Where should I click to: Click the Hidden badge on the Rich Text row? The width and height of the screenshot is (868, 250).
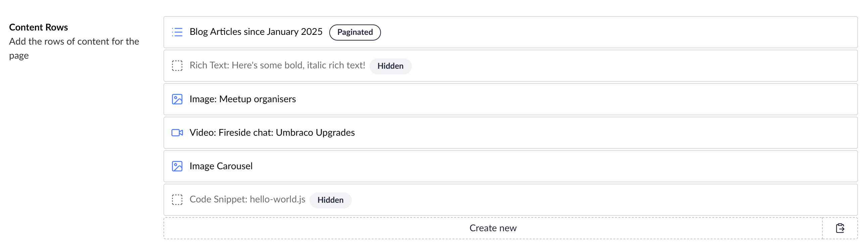pyautogui.click(x=390, y=66)
